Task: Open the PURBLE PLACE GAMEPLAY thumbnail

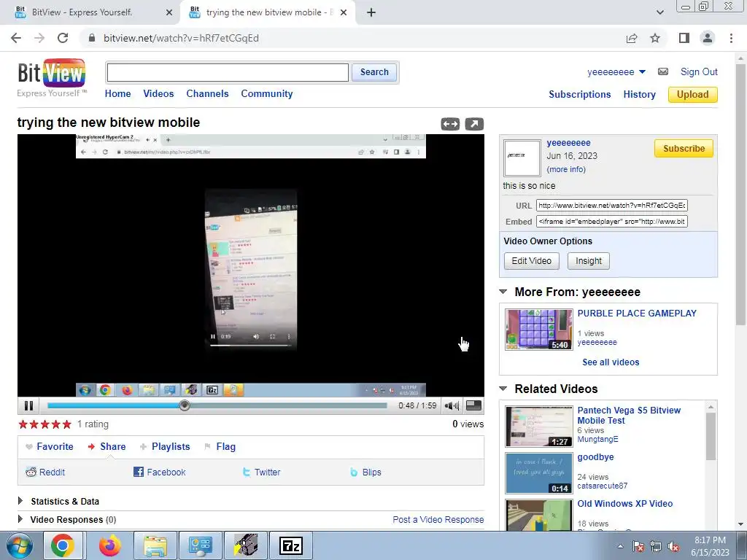Action: pyautogui.click(x=539, y=330)
